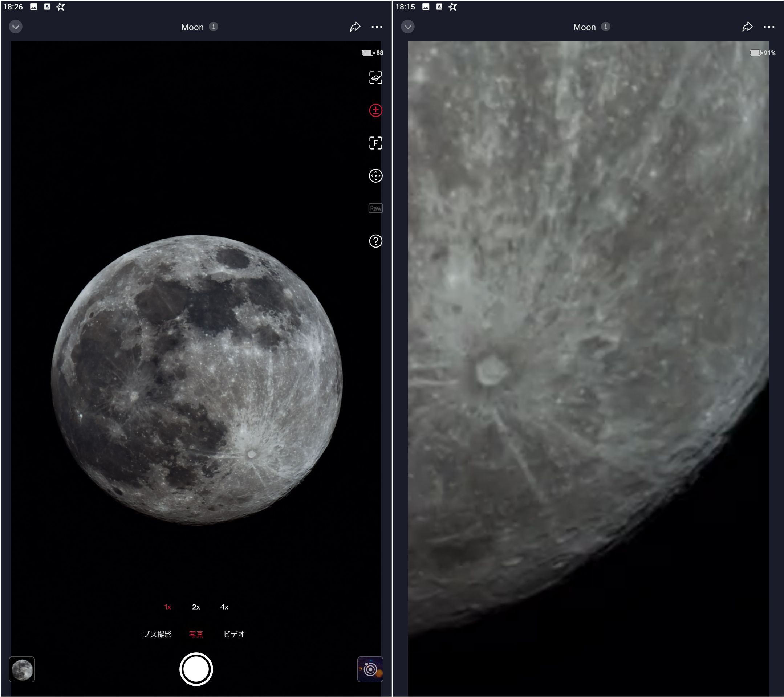
Task: Tap the focus bracket F icon
Action: 375,143
